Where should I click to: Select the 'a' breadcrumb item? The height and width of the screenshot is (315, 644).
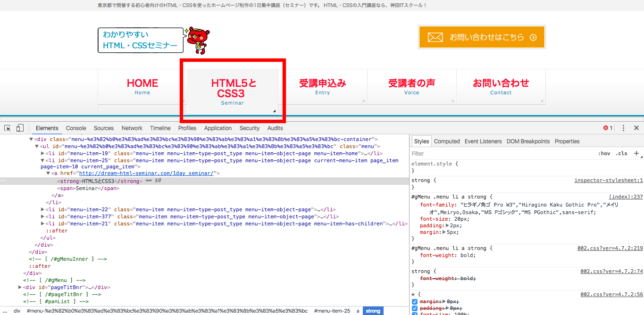[x=358, y=311]
